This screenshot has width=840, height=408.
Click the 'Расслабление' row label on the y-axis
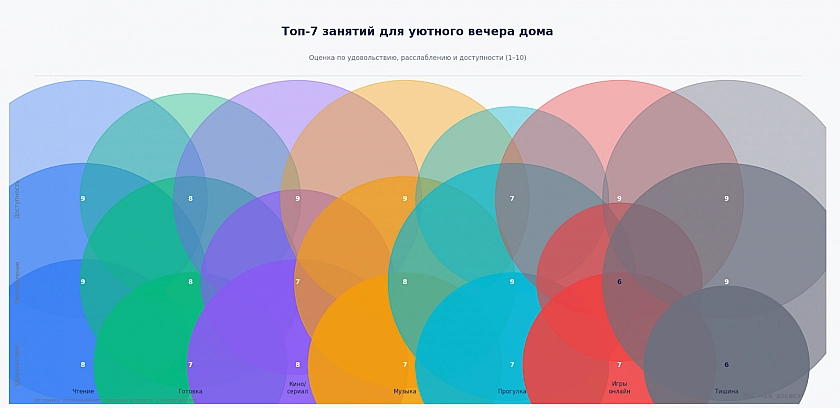[x=17, y=282]
